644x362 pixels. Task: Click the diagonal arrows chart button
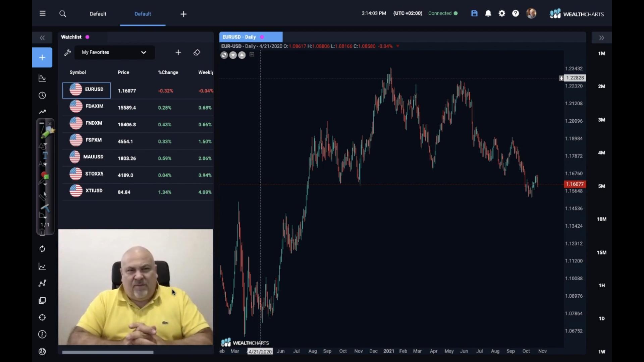(224, 55)
